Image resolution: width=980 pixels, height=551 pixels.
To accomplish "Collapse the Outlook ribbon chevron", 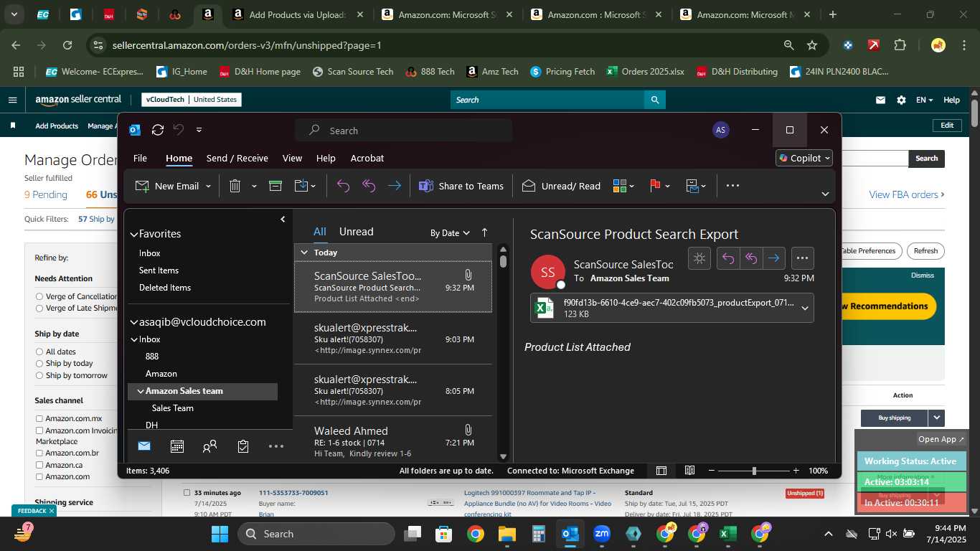I will (x=825, y=194).
